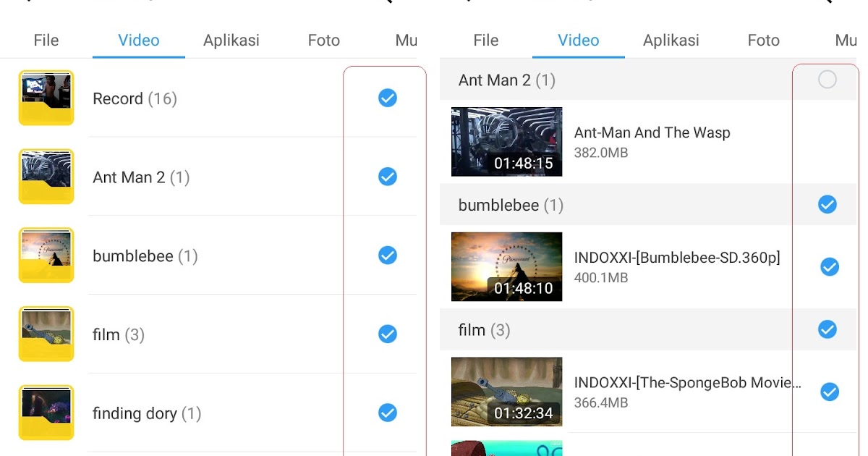Select 'Ant-Man And The Wasp' title
This screenshot has width=868, height=456.
click(x=652, y=132)
